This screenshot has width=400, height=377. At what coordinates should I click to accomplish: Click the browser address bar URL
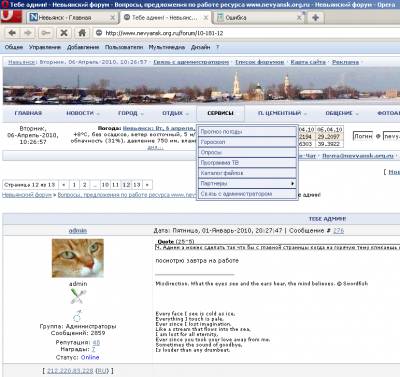point(164,33)
